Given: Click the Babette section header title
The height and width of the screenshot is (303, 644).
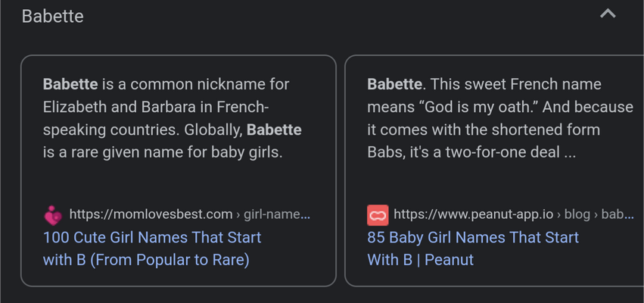Looking at the screenshot, I should coord(52,17).
